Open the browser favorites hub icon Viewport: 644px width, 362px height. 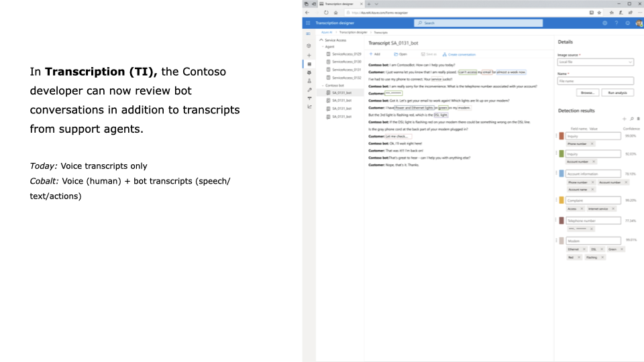pyautogui.click(x=611, y=13)
